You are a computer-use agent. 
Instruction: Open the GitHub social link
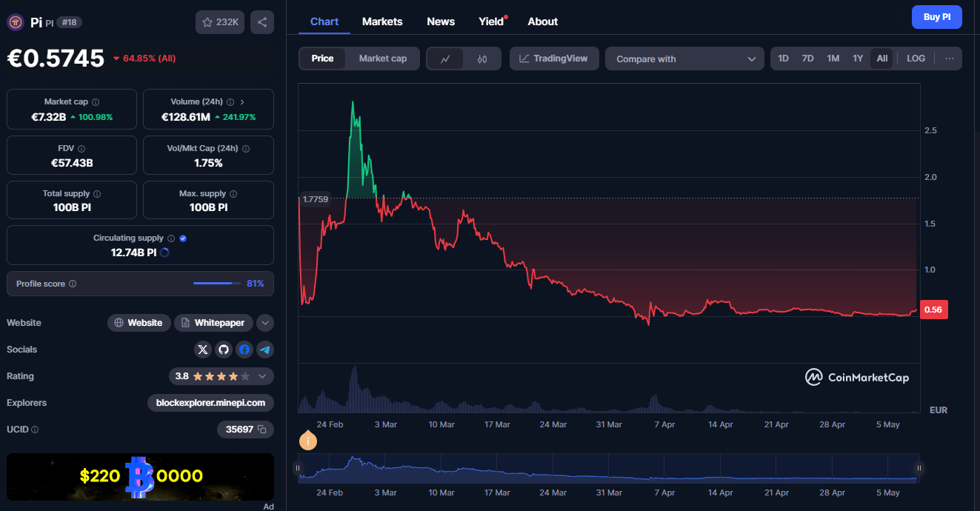[x=224, y=350]
